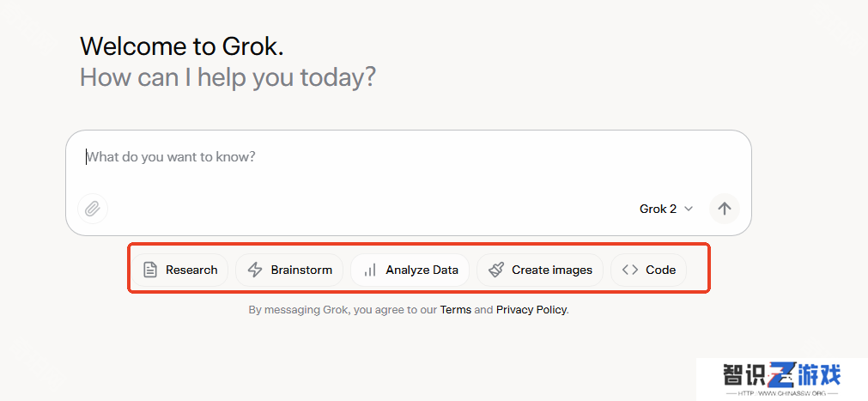The width and height of the screenshot is (868, 401).
Task: Click the angle brackets Code icon
Action: (630, 270)
